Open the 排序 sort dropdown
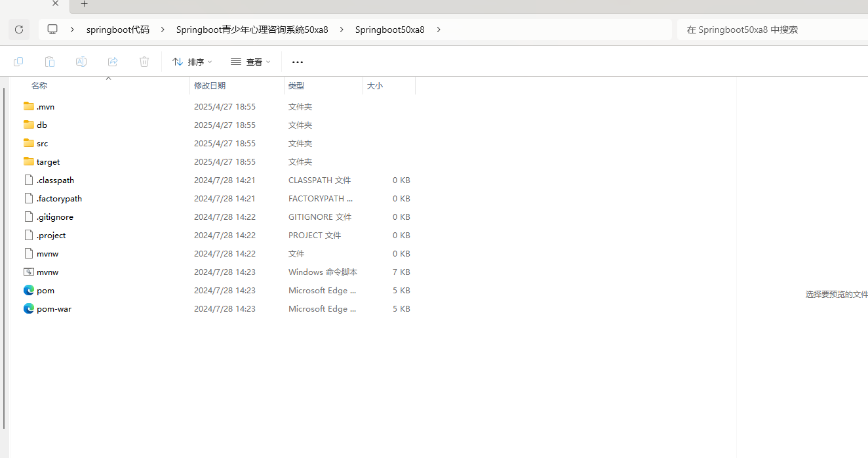Viewport: 868px width, 458px height. point(192,62)
